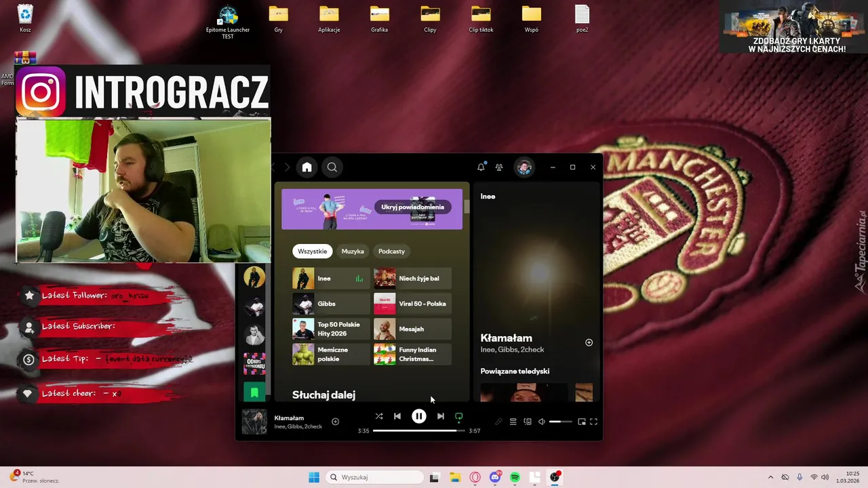Screen dimensions: 868x488
Task: Seek in the song progress bar
Action: coord(419,430)
